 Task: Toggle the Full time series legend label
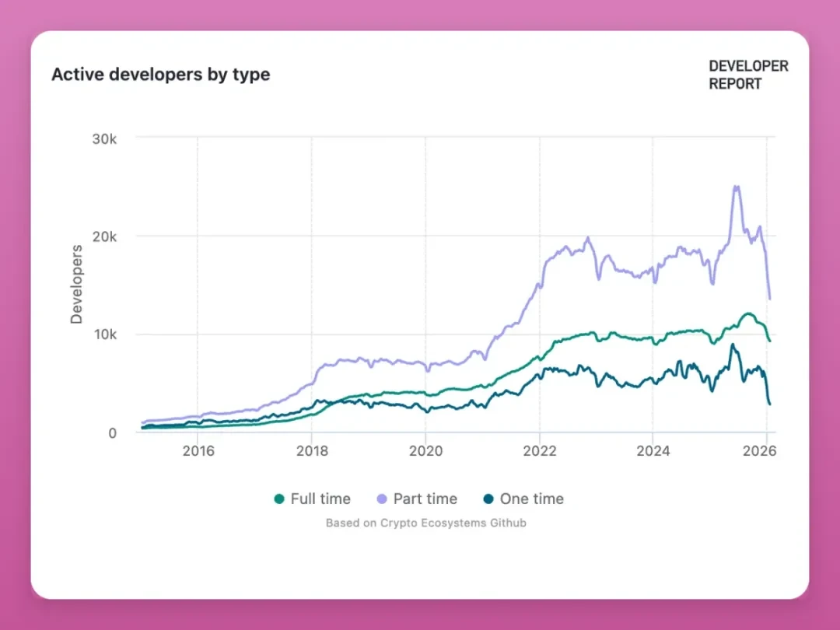(x=320, y=499)
